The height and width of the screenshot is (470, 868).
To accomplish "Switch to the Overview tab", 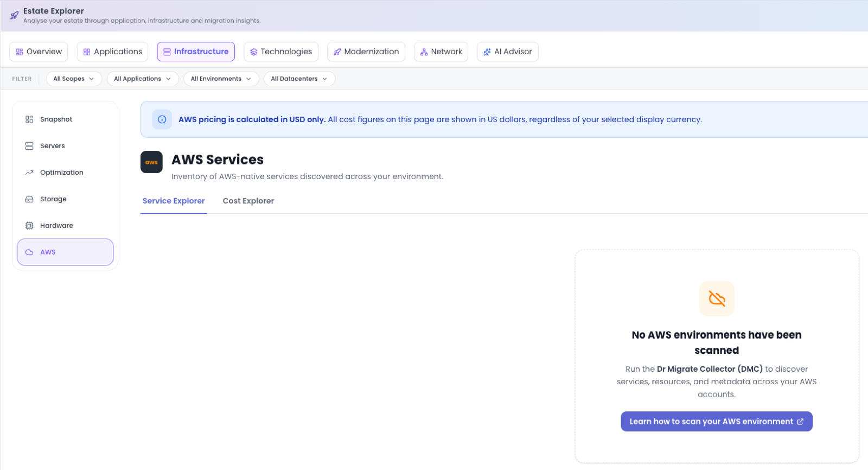I will coord(39,52).
